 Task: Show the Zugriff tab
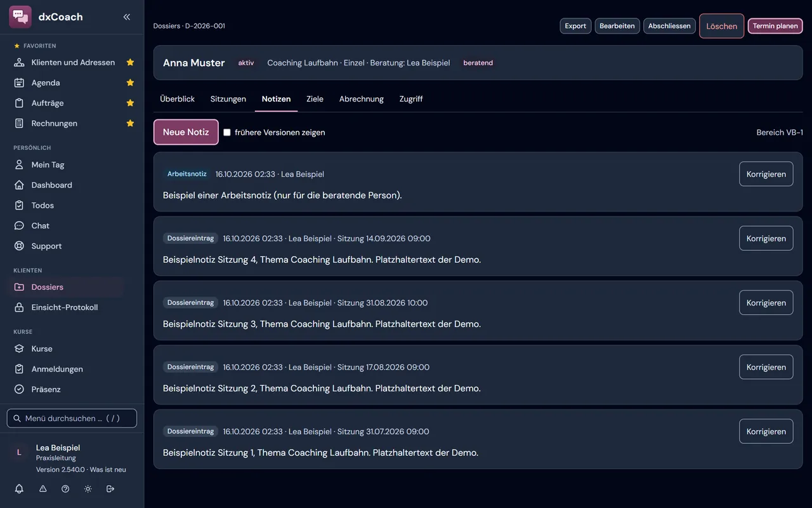pos(411,99)
